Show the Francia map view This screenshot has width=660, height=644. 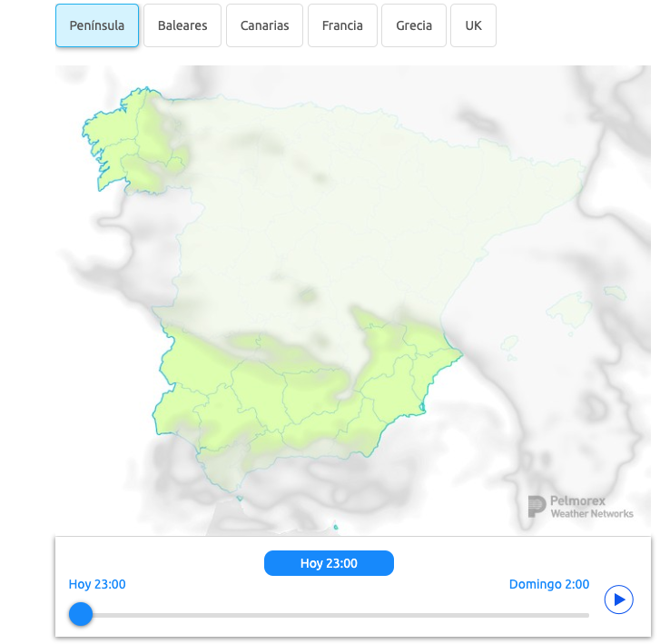[x=342, y=25]
